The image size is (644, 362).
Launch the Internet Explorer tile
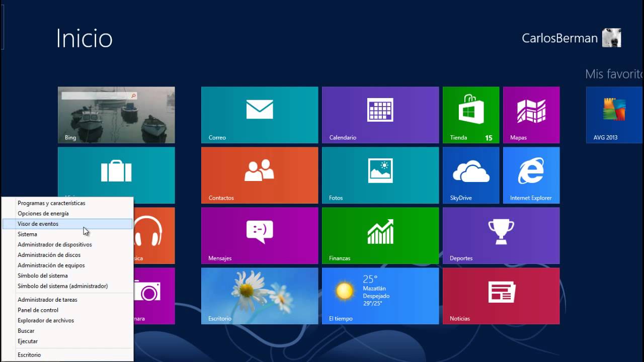click(531, 175)
